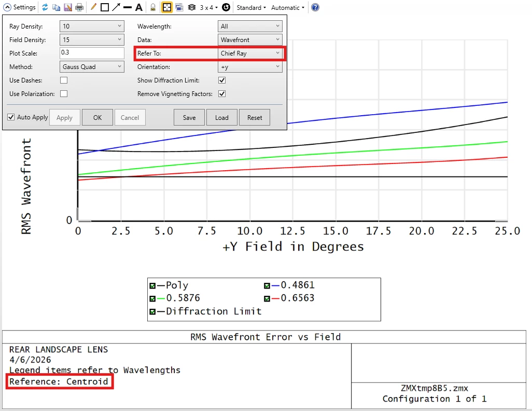Click the Save As image icon
This screenshot has height=411, width=532.
(x=68, y=7)
